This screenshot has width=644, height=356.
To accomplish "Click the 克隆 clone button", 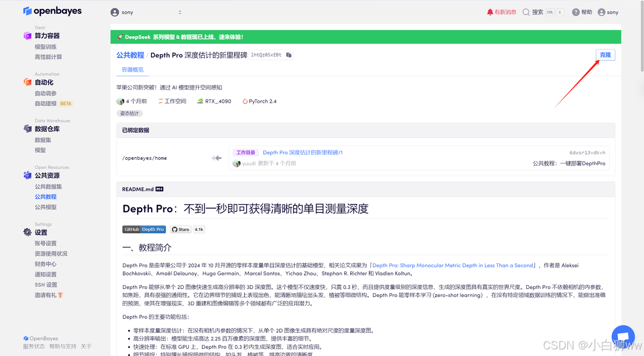I will (x=605, y=55).
